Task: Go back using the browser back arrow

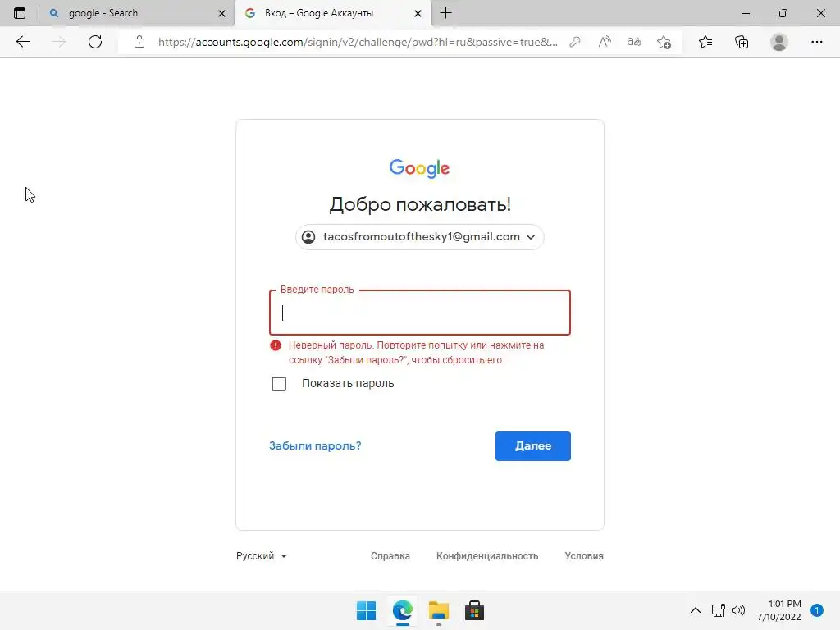Action: click(x=22, y=42)
